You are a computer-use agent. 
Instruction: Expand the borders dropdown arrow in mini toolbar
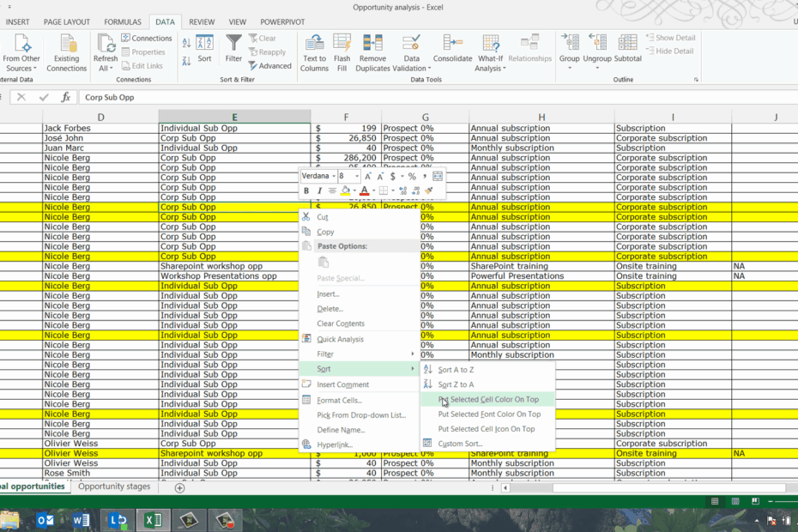pos(393,190)
